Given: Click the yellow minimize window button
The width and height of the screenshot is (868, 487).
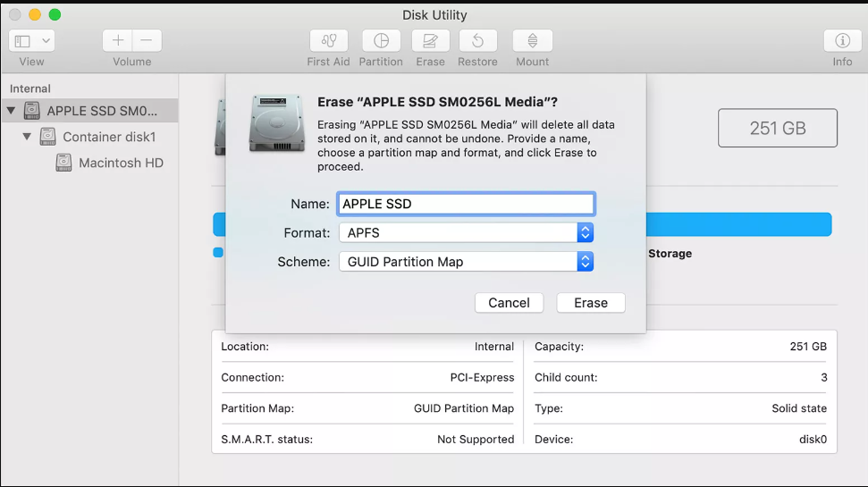Looking at the screenshot, I should tap(35, 14).
